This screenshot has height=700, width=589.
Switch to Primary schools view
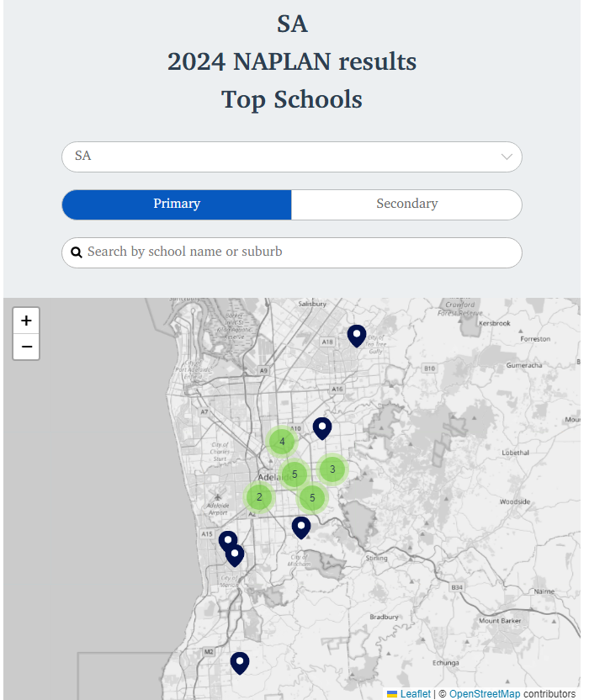click(177, 204)
